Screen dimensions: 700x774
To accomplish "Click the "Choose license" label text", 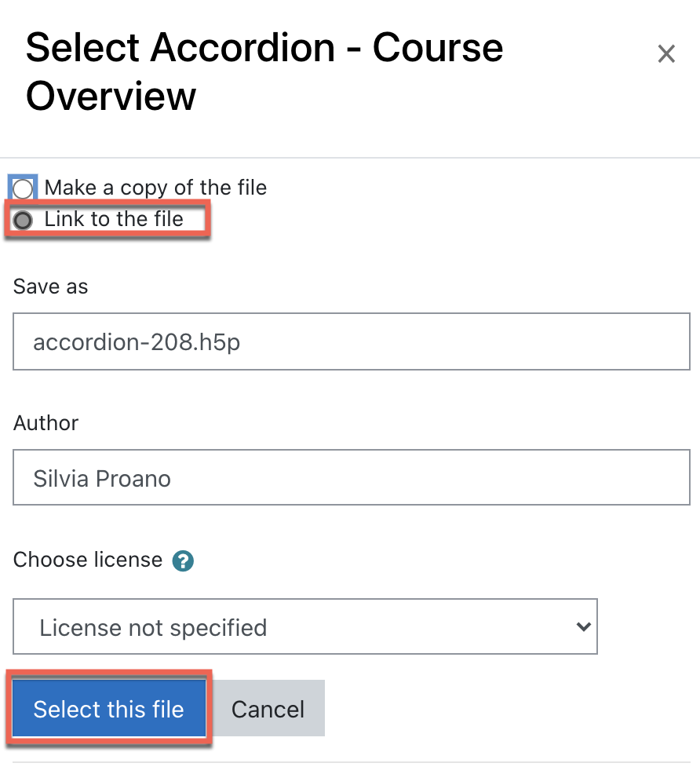I will [88, 560].
